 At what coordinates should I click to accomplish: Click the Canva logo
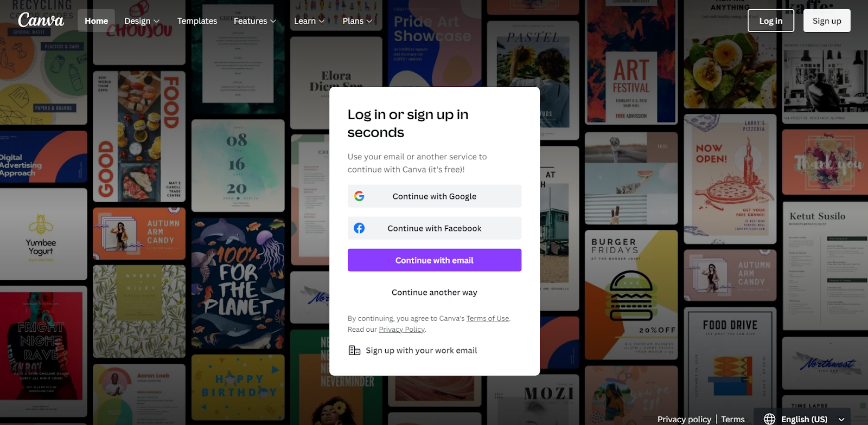click(41, 20)
